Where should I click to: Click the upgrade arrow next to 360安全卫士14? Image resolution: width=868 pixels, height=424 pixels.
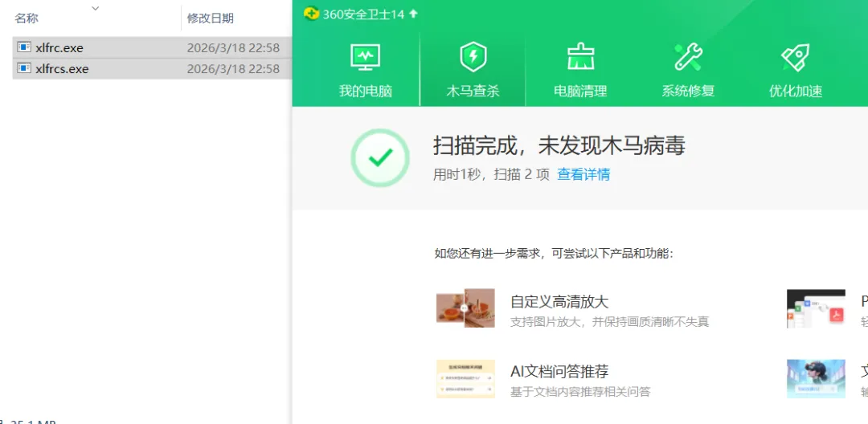tap(413, 14)
